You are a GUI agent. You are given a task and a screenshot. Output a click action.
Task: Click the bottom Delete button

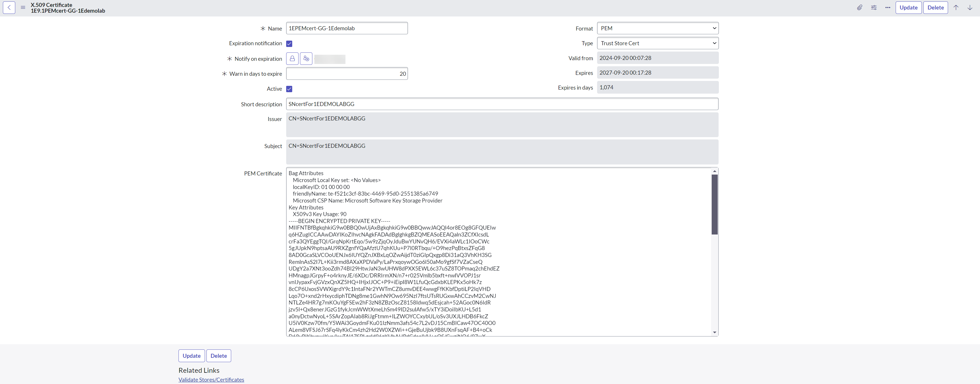click(218, 356)
